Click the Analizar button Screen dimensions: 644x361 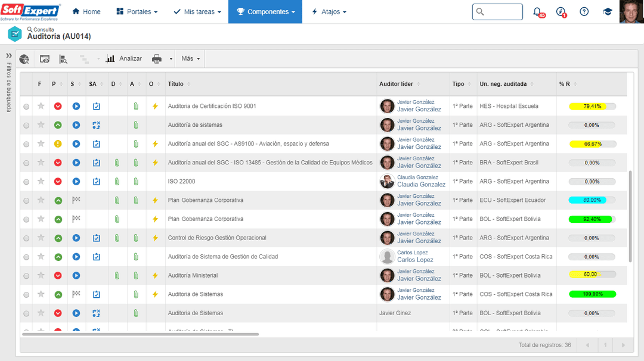pos(124,59)
